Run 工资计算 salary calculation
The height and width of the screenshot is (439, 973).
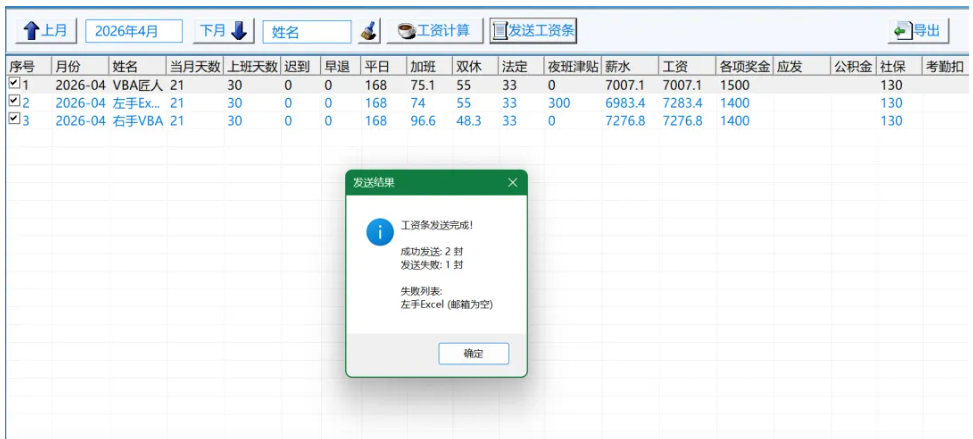click(x=434, y=31)
